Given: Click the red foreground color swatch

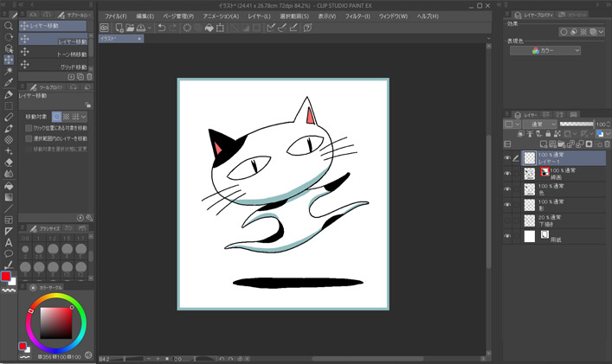Looking at the screenshot, I should (x=6, y=277).
